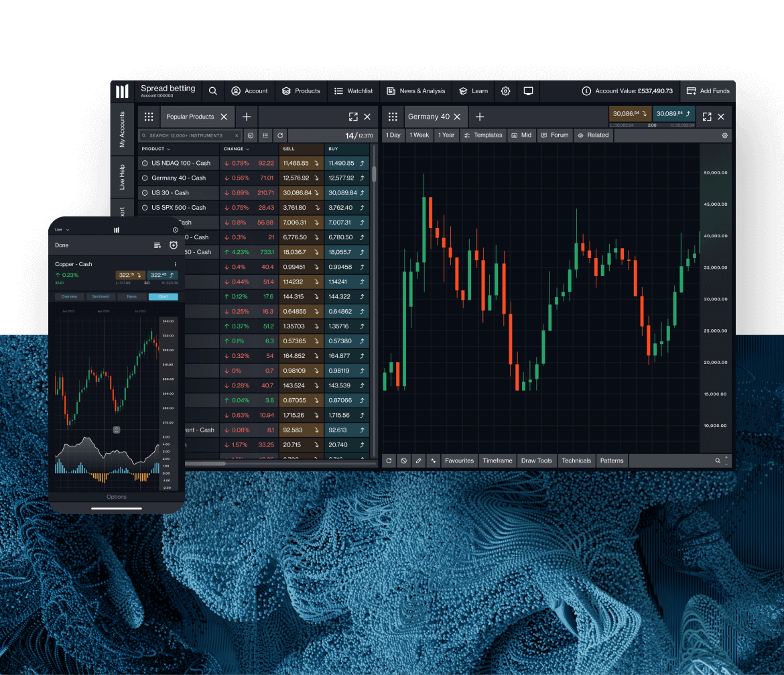Click info icon for US 30 - Cash
The height and width of the screenshot is (675, 784).
pos(145,192)
